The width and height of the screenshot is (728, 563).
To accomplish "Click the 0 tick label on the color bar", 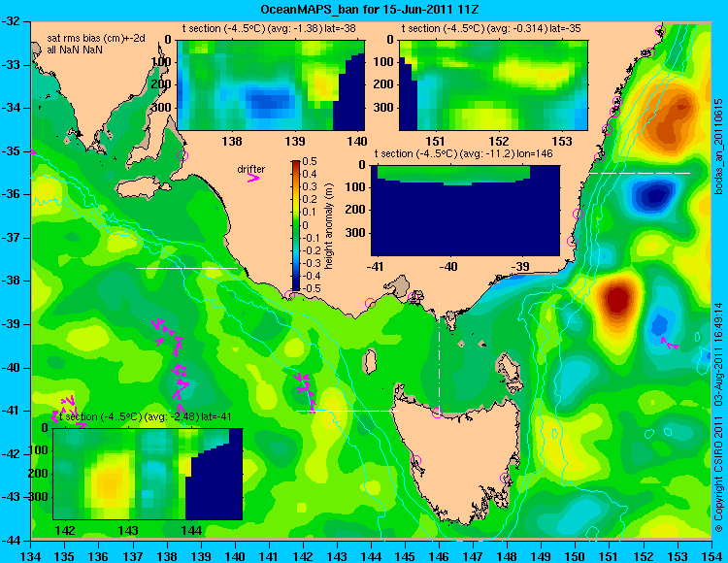I will click(x=305, y=225).
